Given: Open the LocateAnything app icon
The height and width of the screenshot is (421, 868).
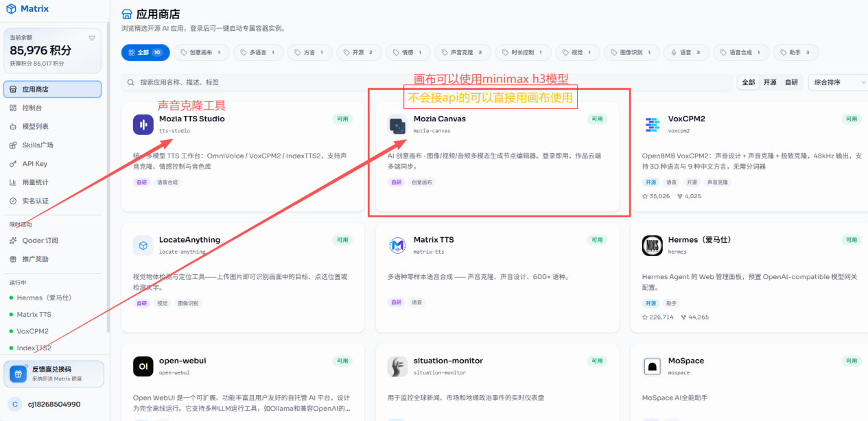Looking at the screenshot, I should tap(143, 245).
